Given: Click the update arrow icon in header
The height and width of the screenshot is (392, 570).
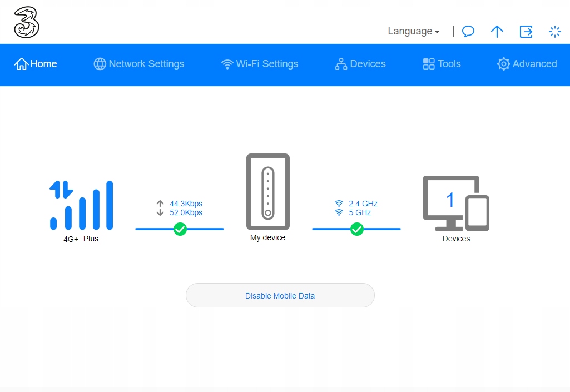Looking at the screenshot, I should [x=497, y=32].
